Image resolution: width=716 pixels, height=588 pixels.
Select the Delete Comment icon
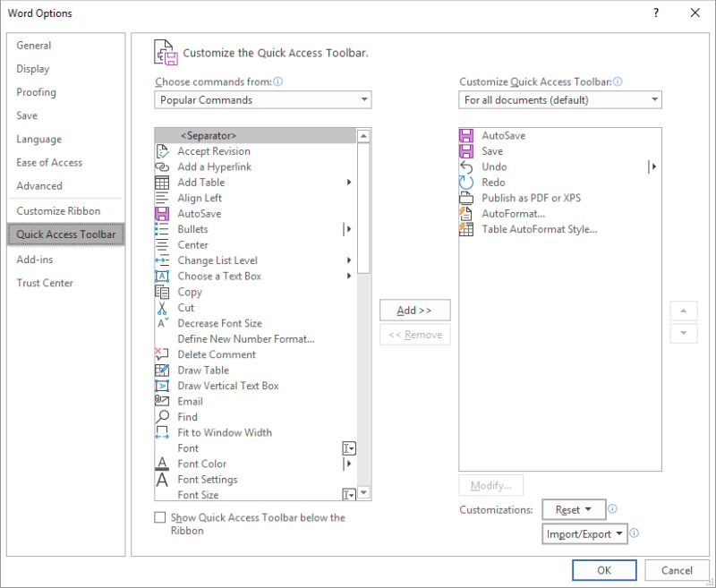click(165, 354)
